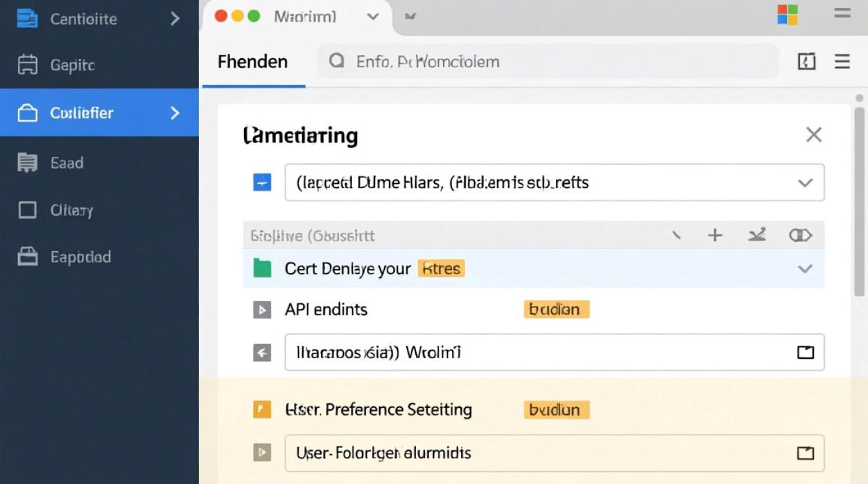868x484 pixels.
Task: Click the search input field
Action: [x=549, y=62]
